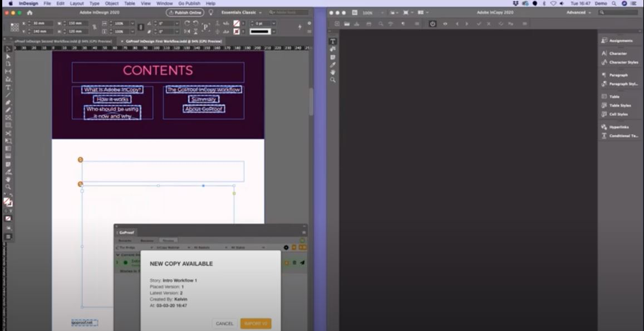Click the print icon in InCopy toolbar
This screenshot has height=331, width=644.
tap(368, 24)
